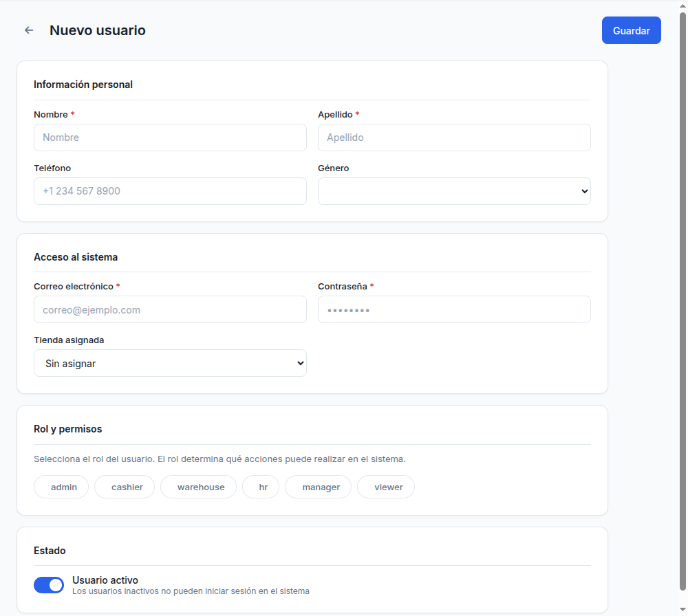Select the admin role

[x=61, y=487]
